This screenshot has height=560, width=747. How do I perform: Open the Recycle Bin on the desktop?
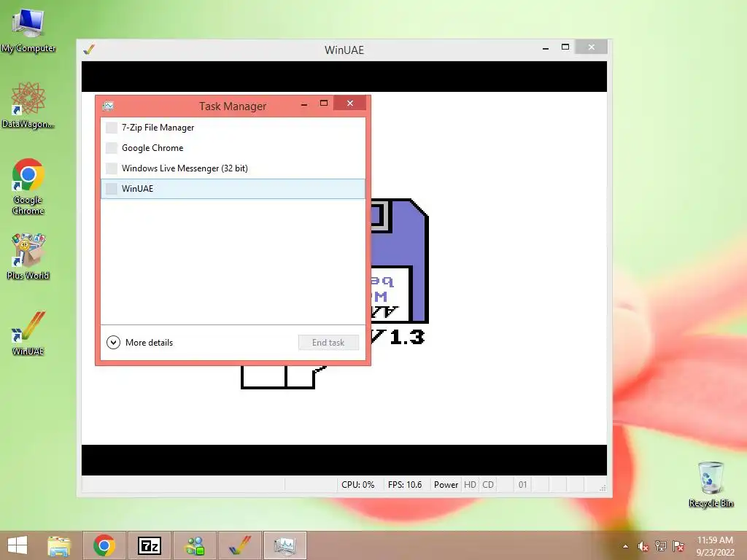tap(711, 484)
